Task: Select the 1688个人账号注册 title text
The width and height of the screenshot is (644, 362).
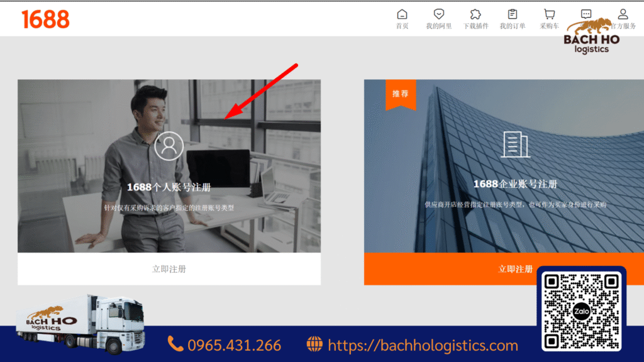Action: click(x=169, y=187)
